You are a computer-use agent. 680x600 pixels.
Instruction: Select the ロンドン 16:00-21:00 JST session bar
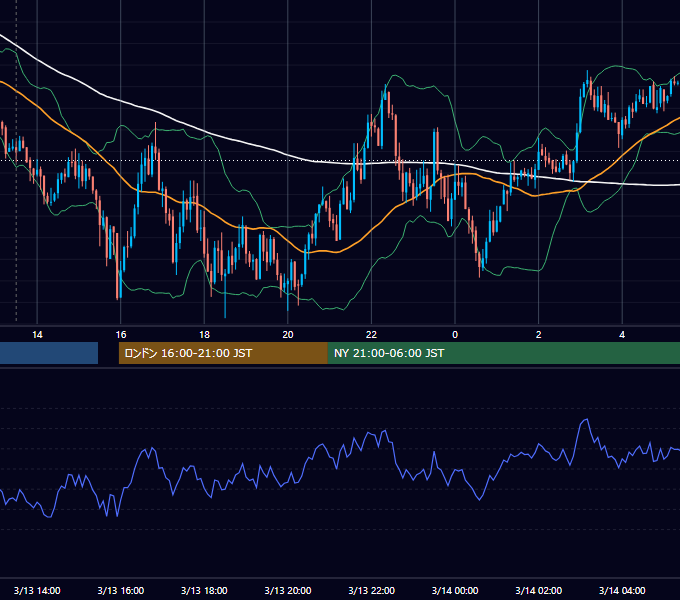(x=223, y=353)
